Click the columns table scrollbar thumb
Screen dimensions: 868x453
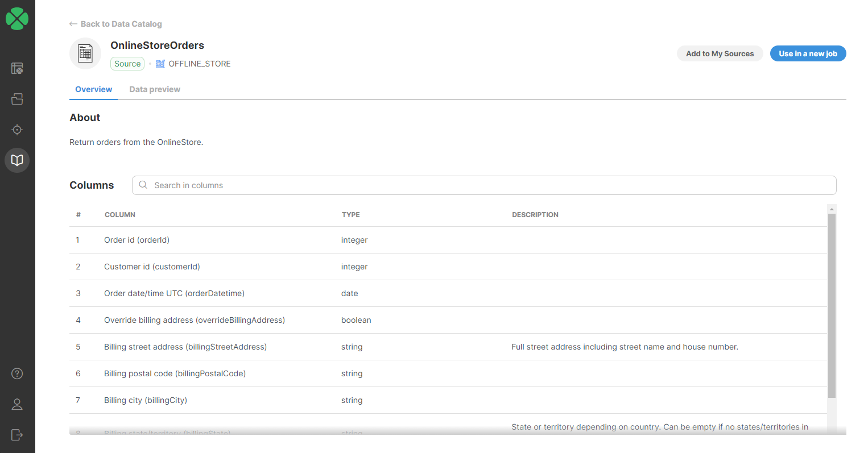[x=832, y=307]
